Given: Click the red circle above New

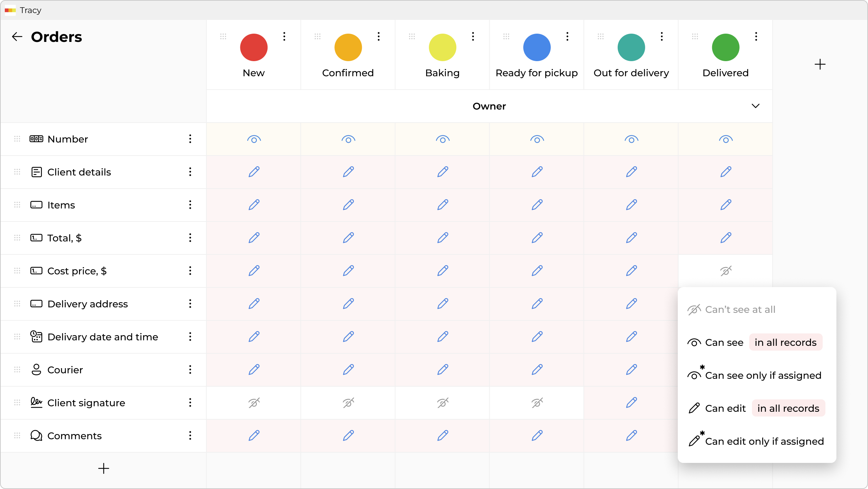Looking at the screenshot, I should coord(254,47).
